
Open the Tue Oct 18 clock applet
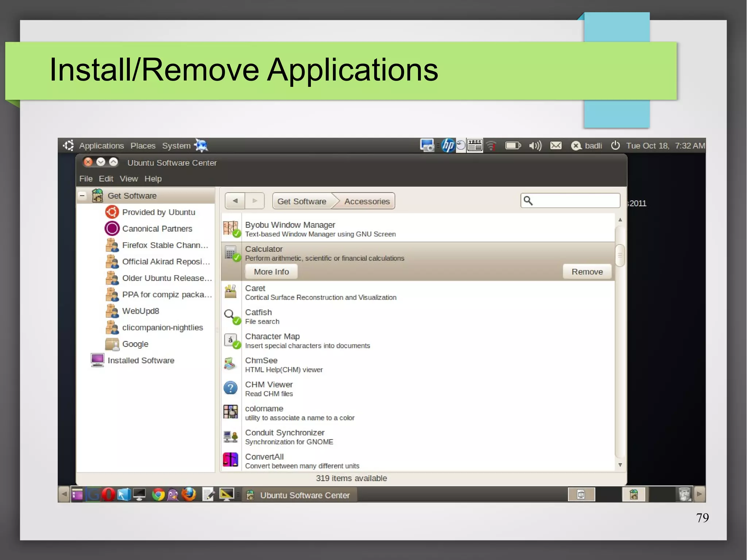[x=666, y=146]
